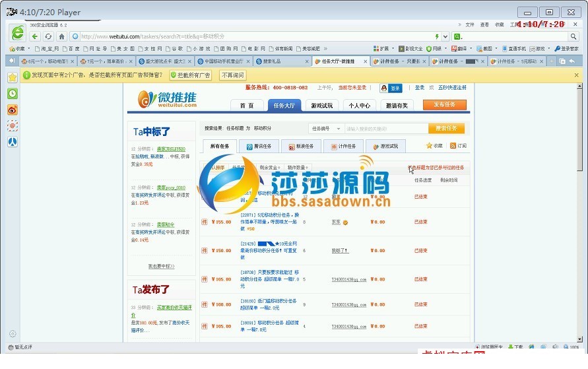Open the 任务编号 search type dropdown
Image resolution: width=588 pixels, height=369 pixels.
(x=325, y=129)
